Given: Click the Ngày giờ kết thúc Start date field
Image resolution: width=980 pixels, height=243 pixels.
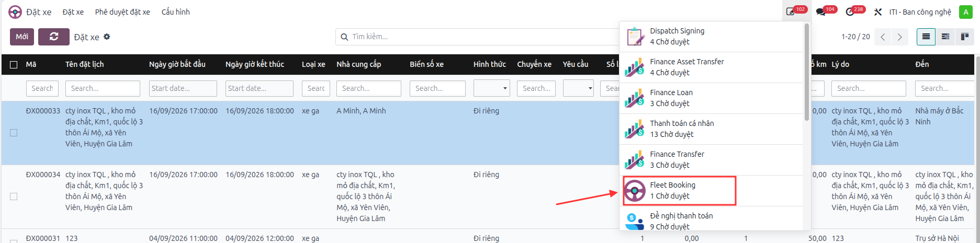Looking at the screenshot, I should tap(260, 88).
